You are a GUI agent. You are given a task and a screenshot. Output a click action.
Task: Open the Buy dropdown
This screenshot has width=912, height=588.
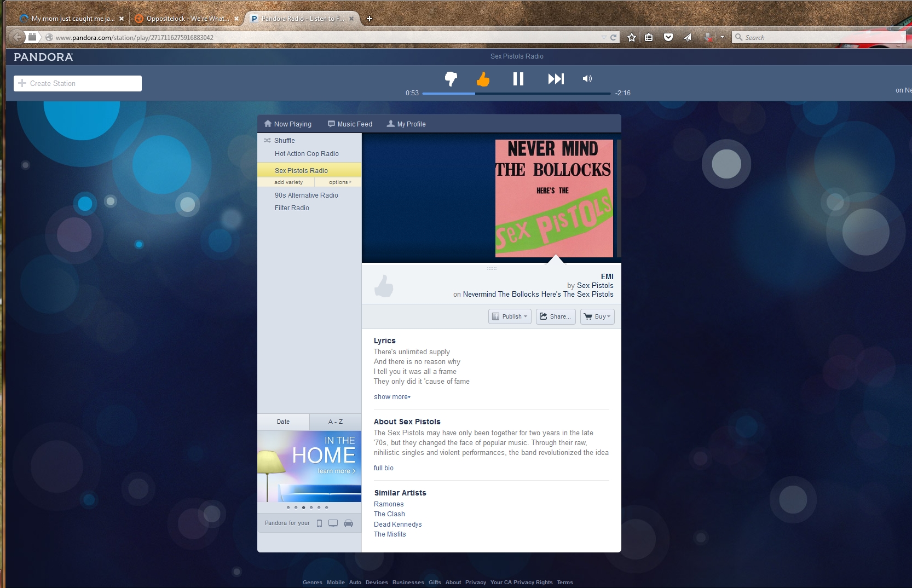(x=597, y=316)
